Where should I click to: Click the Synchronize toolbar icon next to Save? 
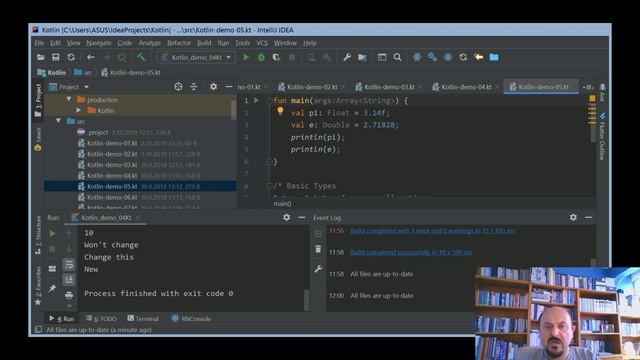pyautogui.click(x=71, y=58)
